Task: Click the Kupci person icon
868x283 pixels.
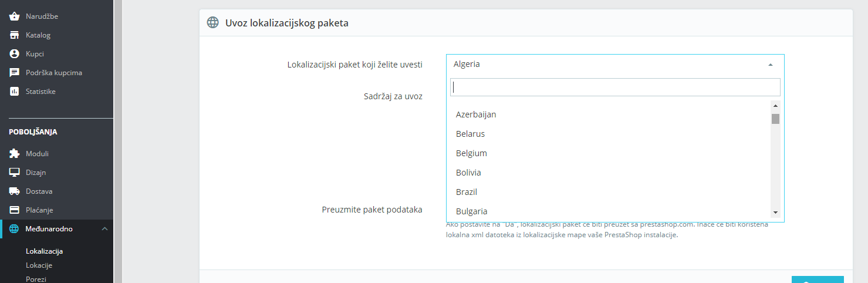Action: [x=15, y=54]
